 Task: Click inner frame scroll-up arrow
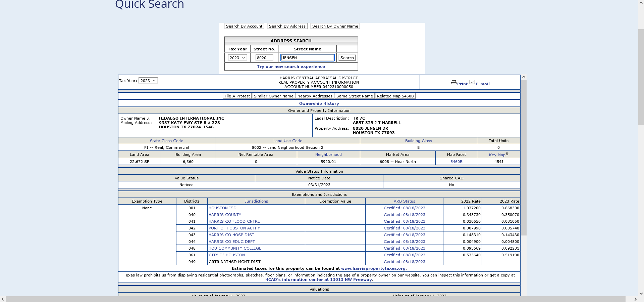(x=524, y=77)
